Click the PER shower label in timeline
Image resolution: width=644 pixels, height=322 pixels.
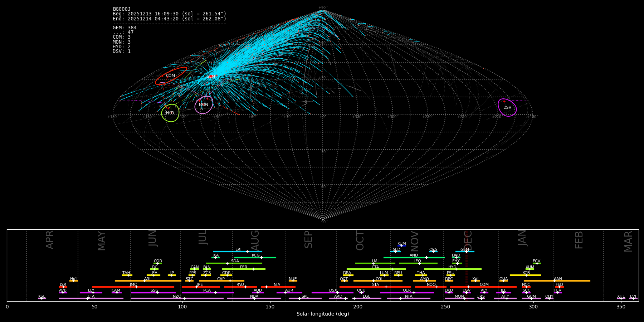244,267
